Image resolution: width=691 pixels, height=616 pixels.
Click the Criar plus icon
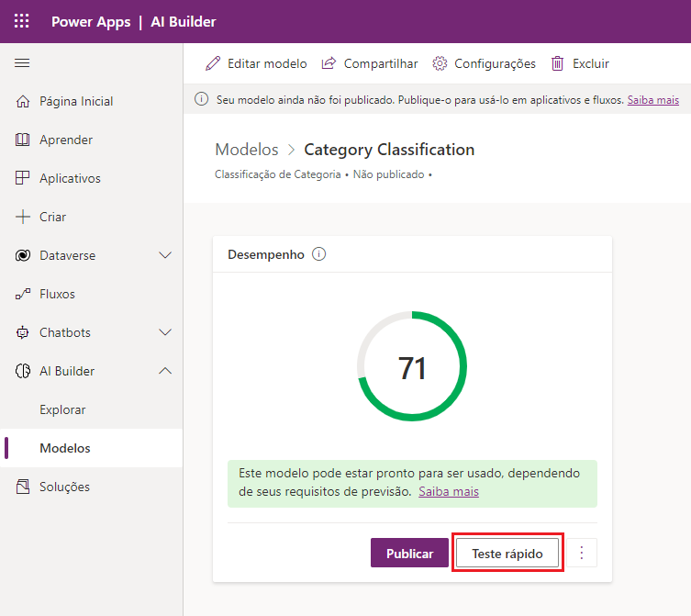(x=22, y=217)
